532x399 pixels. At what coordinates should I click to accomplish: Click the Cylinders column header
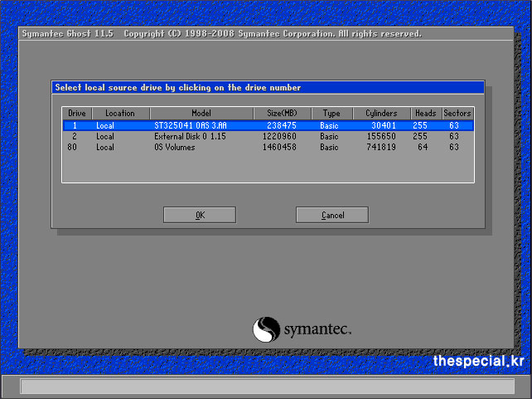click(381, 113)
